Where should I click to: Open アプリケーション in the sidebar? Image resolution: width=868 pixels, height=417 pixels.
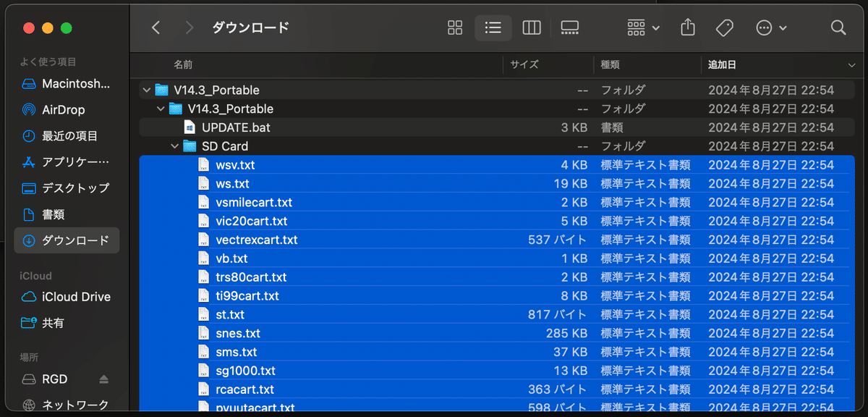point(67,161)
